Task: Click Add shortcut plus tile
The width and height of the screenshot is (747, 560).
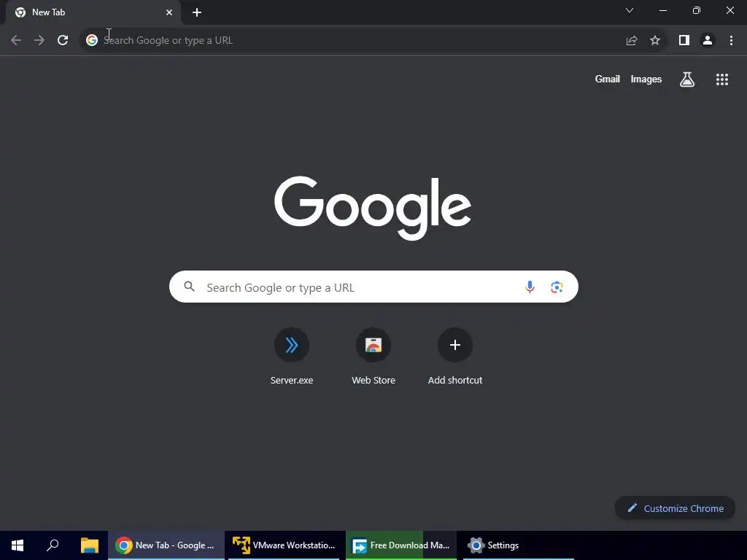Action: [455, 357]
